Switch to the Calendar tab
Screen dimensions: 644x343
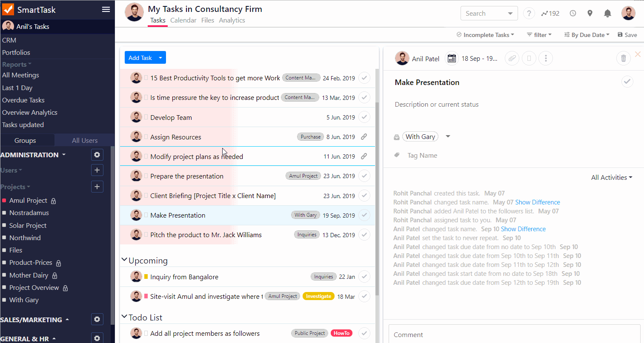tap(183, 20)
